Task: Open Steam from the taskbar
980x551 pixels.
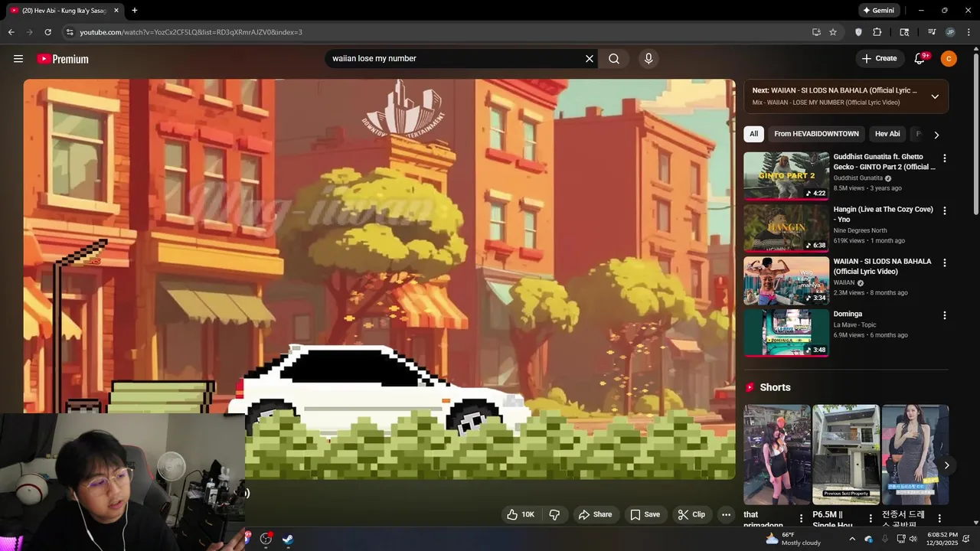Action: click(287, 539)
